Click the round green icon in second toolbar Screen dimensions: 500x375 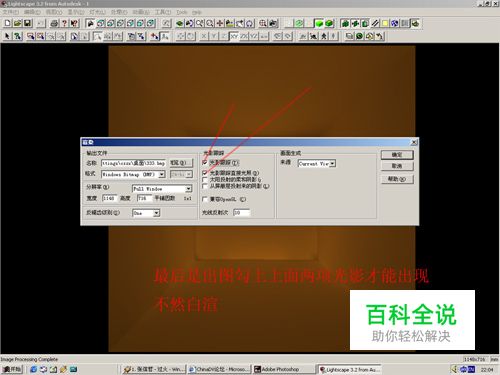[x=359, y=36]
